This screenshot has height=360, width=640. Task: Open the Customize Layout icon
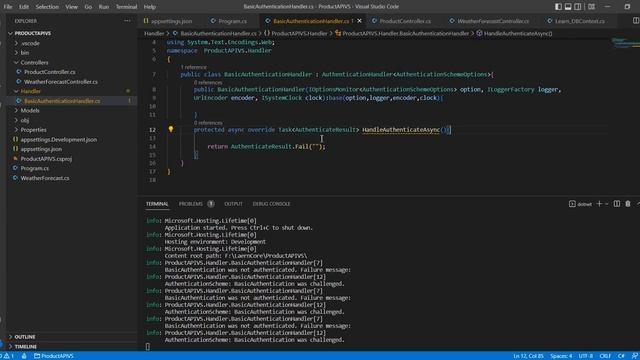591,7
